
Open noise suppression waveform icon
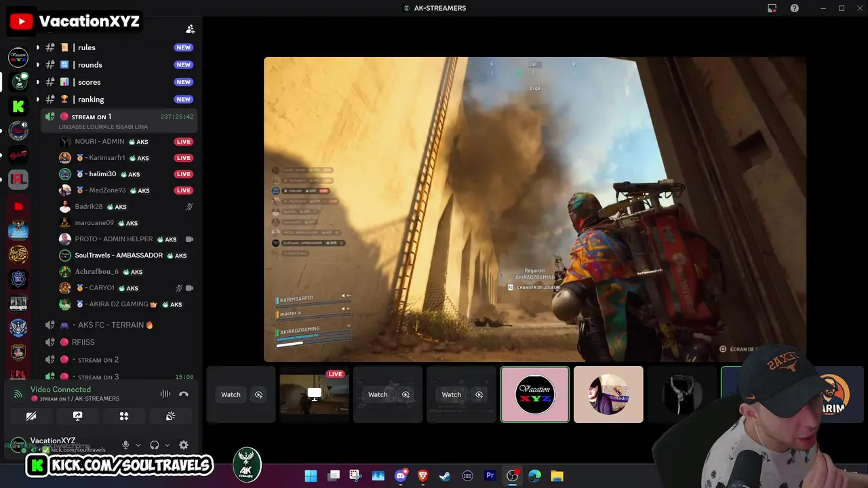point(165,394)
